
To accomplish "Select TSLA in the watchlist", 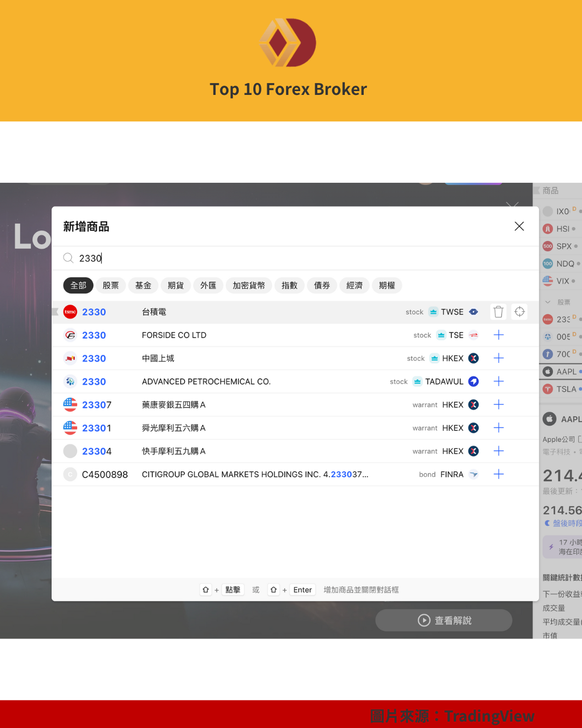I will click(560, 389).
